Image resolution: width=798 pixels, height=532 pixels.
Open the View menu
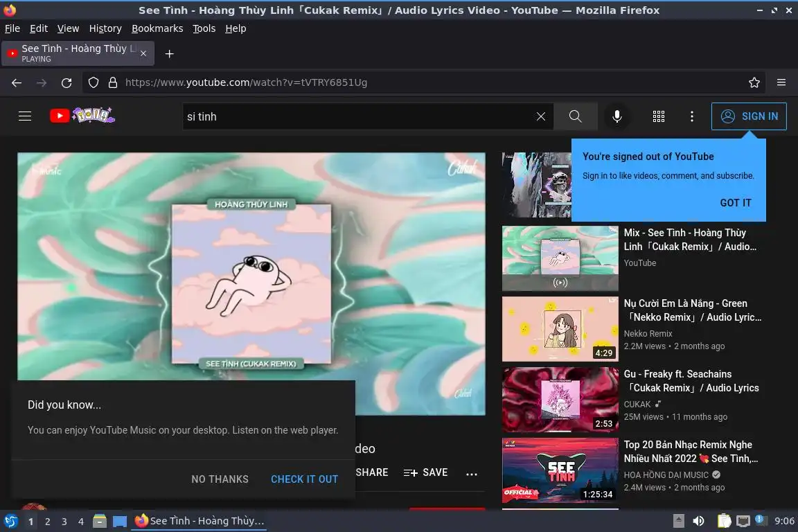(68, 28)
